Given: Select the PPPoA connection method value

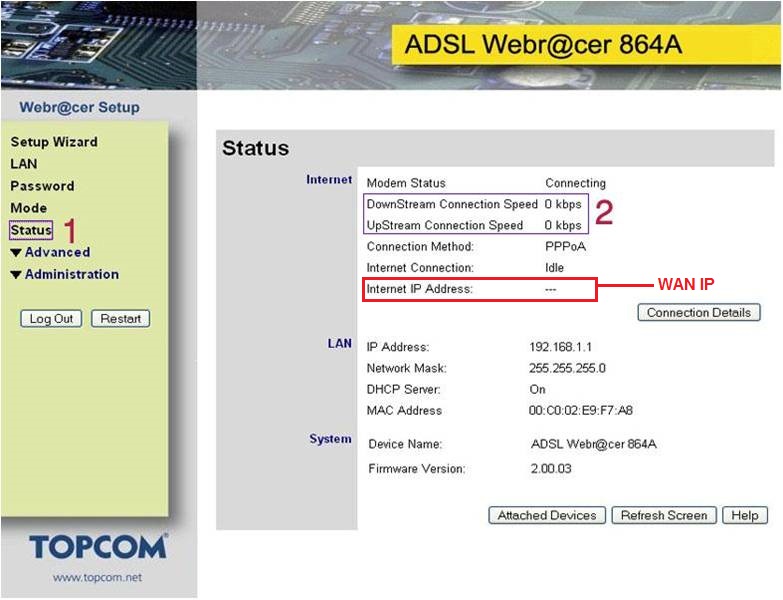Looking at the screenshot, I should click(x=565, y=247).
